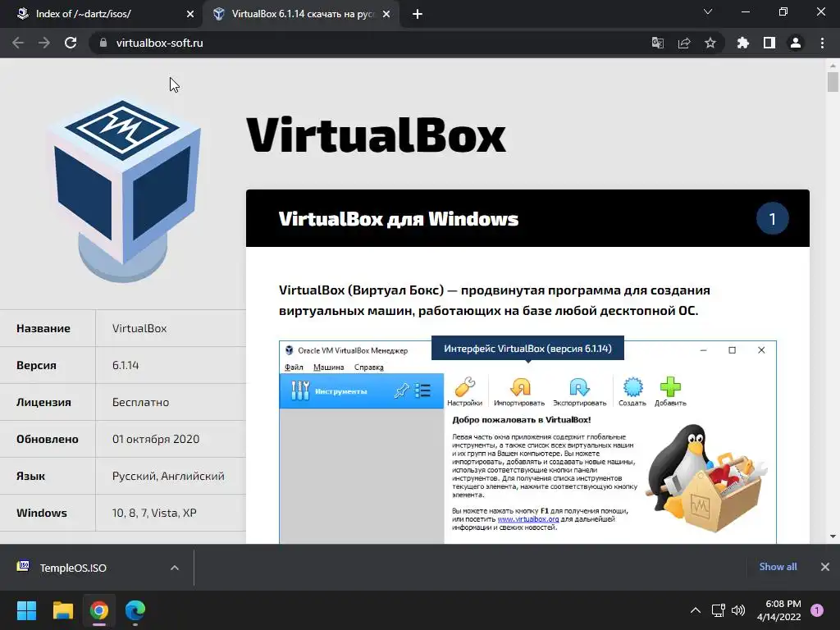Click the scrollbar down arrow

833,536
